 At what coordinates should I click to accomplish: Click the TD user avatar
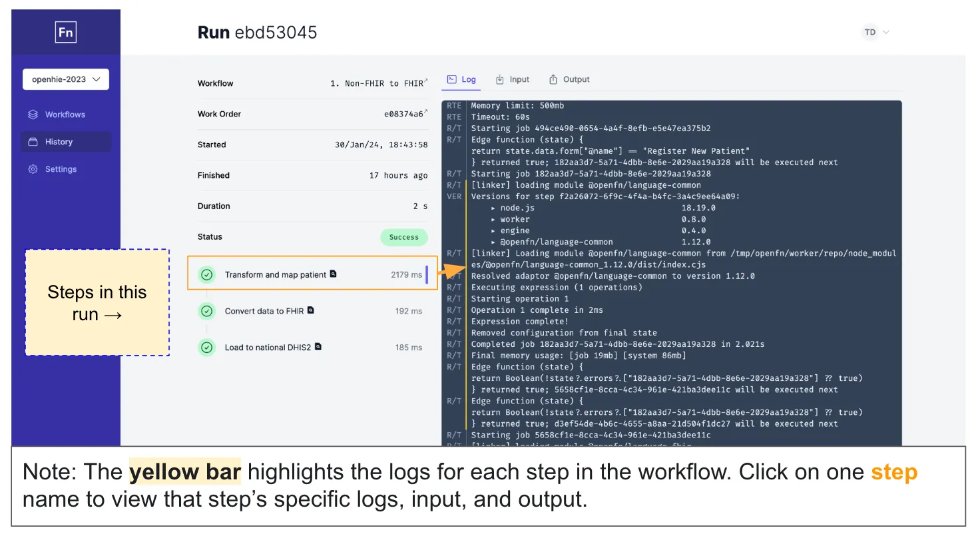(x=869, y=32)
